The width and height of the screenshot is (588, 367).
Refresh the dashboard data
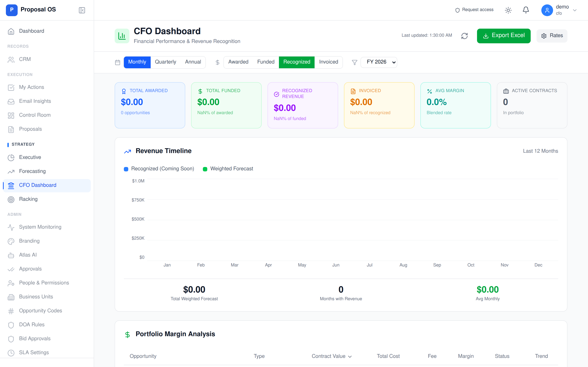tap(464, 36)
